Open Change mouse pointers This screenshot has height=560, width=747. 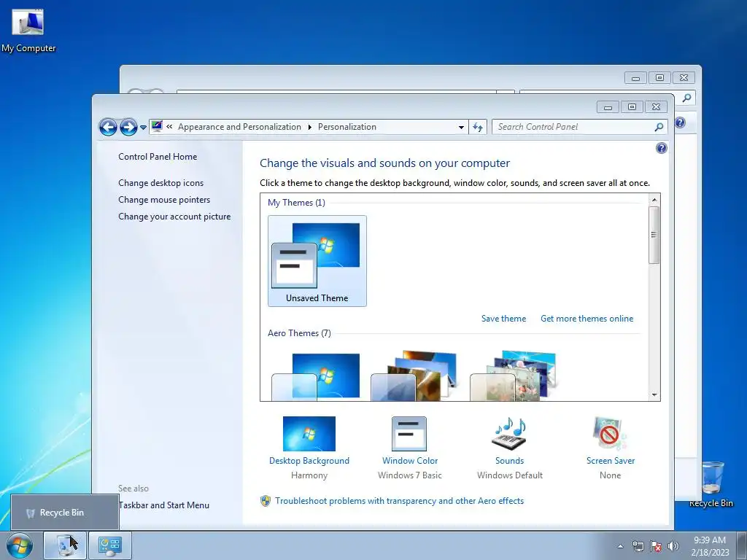[164, 200]
